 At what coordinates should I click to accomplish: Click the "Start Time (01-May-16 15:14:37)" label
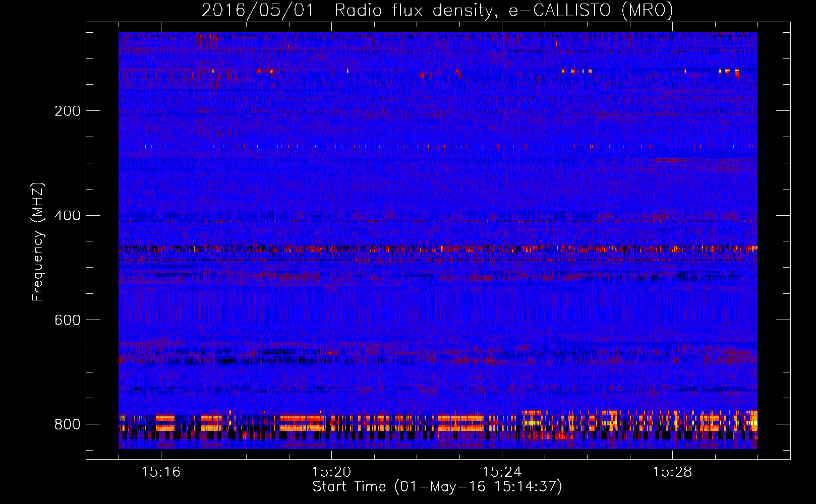tap(437, 487)
